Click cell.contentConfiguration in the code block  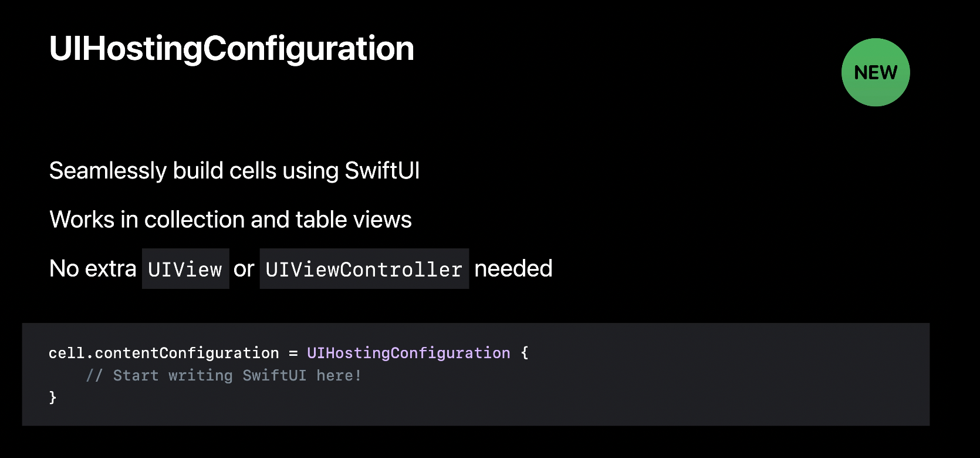[164, 353]
